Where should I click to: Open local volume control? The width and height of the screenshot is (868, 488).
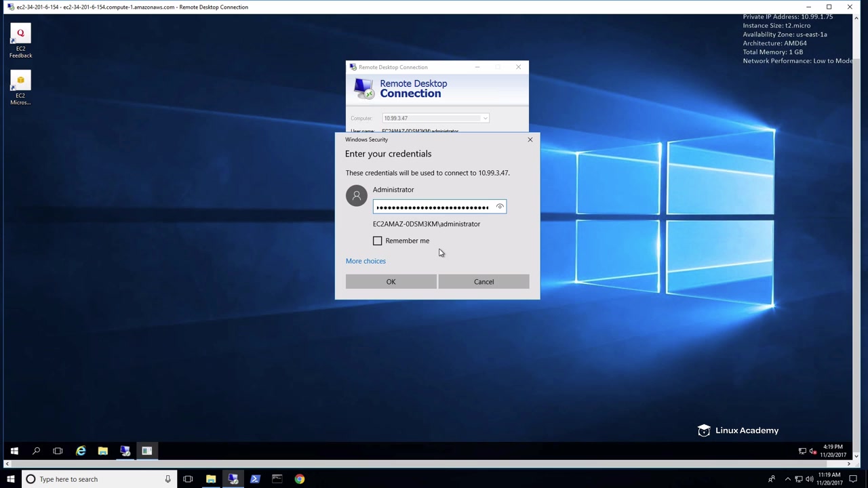point(809,479)
